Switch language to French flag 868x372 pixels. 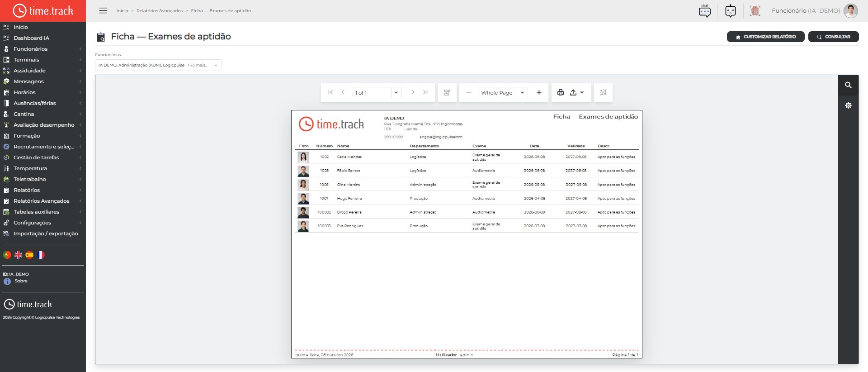41,255
